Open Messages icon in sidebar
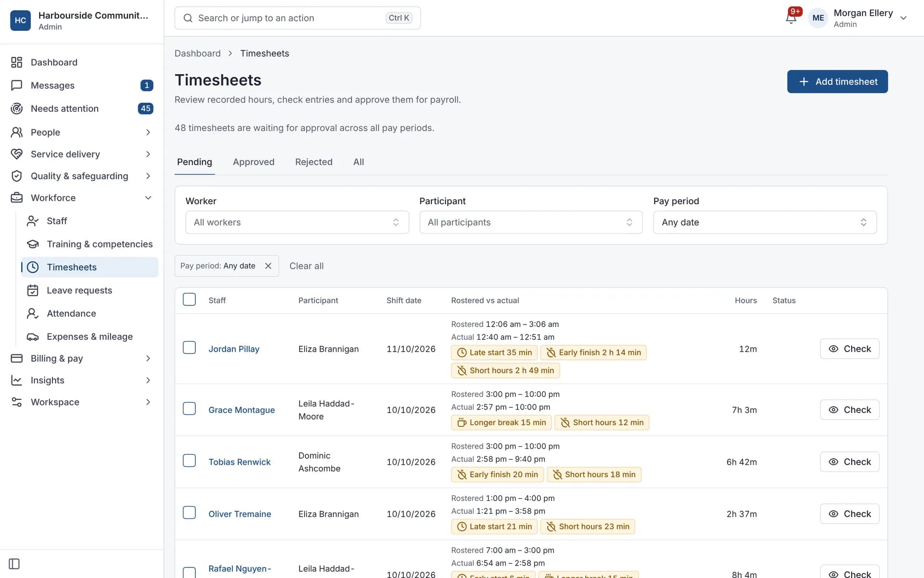Image resolution: width=924 pixels, height=578 pixels. point(17,85)
